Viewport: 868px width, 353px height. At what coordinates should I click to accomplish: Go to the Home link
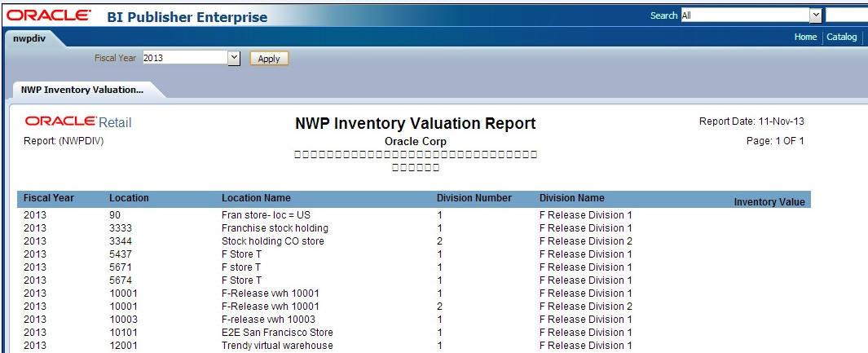[805, 37]
